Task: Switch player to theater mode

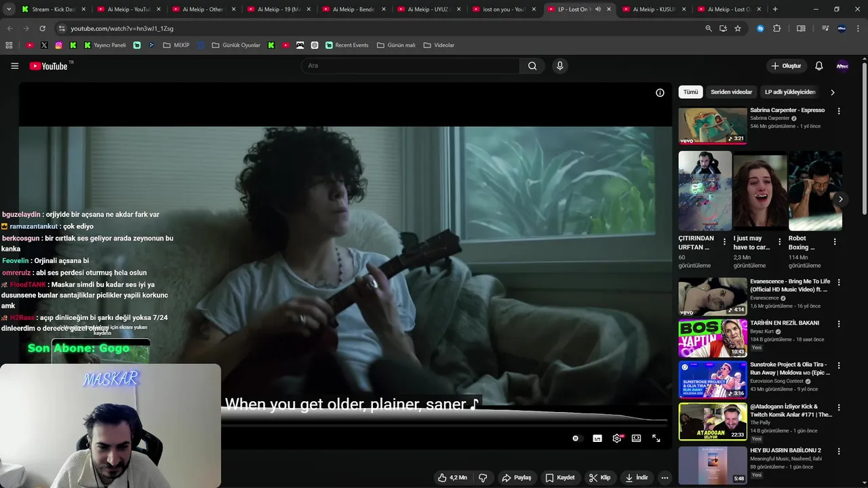Action: pos(636,439)
